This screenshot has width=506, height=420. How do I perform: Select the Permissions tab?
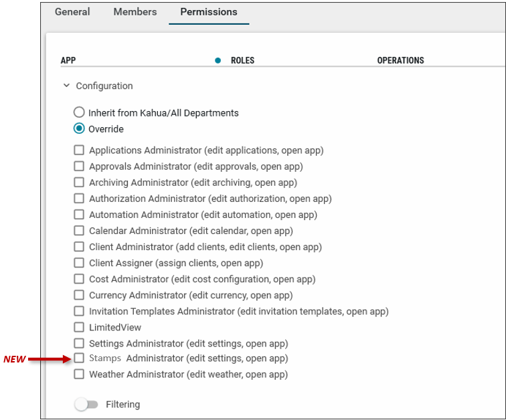pos(209,12)
